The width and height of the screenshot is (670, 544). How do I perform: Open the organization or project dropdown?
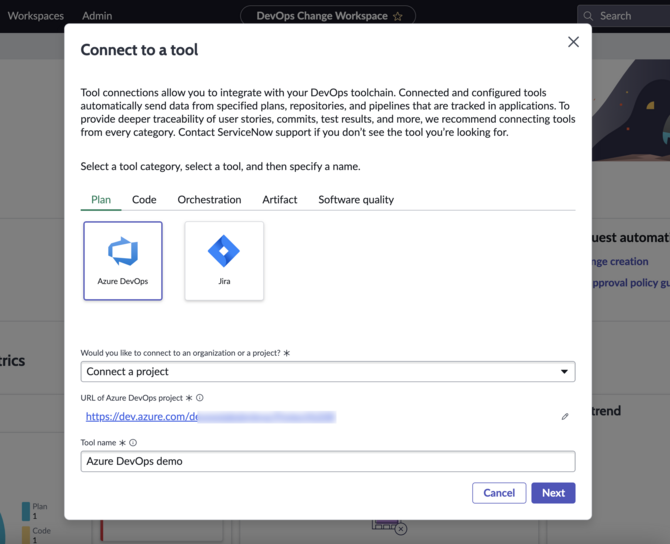coord(328,371)
